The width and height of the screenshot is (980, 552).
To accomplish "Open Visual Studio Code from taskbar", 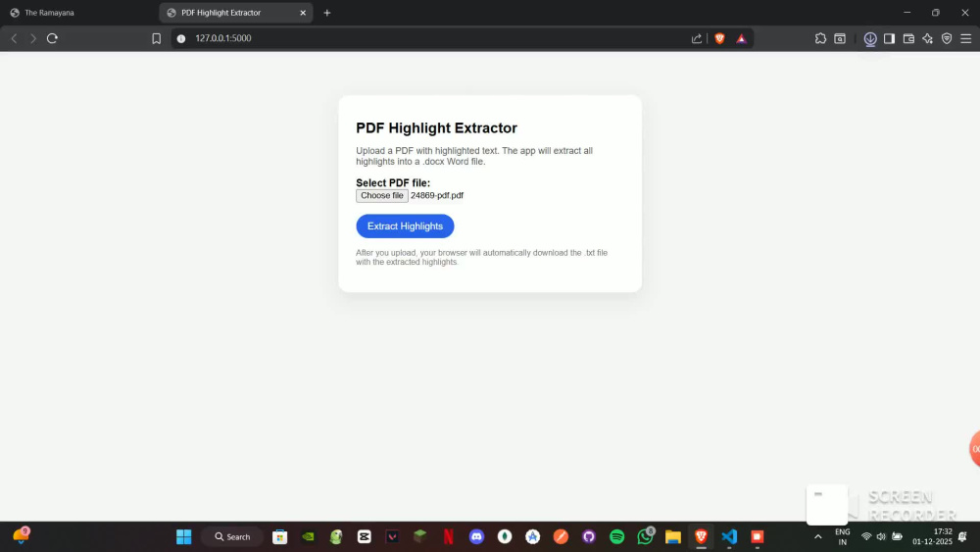I will (x=729, y=536).
